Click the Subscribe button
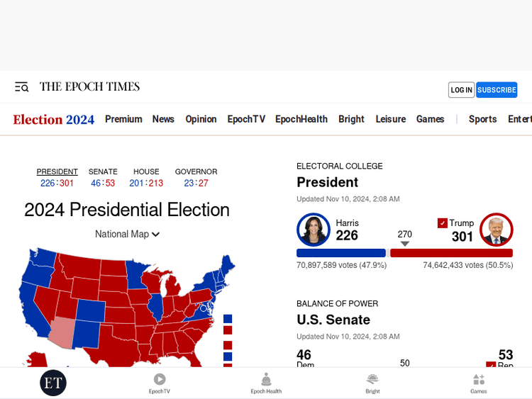Viewport: 532px width, 399px height. [x=497, y=90]
